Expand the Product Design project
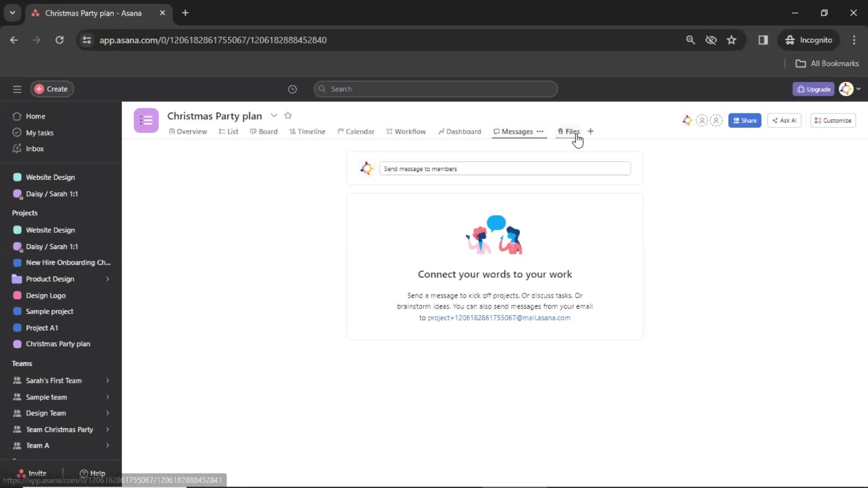Image resolution: width=868 pixels, height=488 pixels. [x=107, y=278]
